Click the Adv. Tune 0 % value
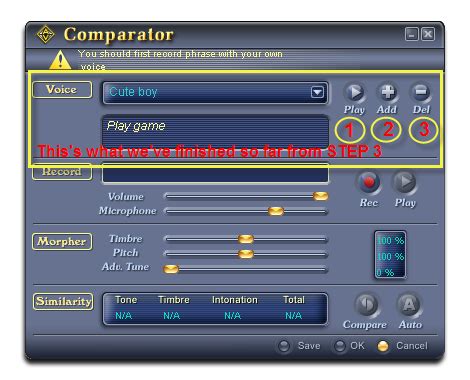Screen dimensions: 470x380 (x=385, y=272)
